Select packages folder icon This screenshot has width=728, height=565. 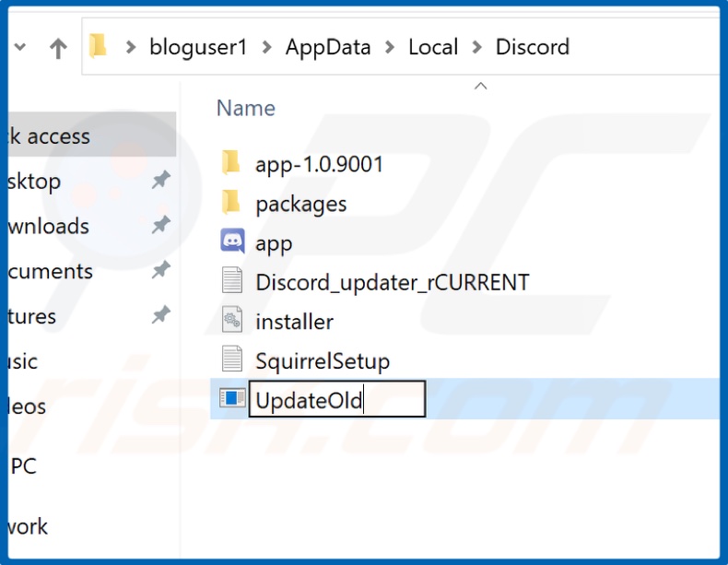230,203
